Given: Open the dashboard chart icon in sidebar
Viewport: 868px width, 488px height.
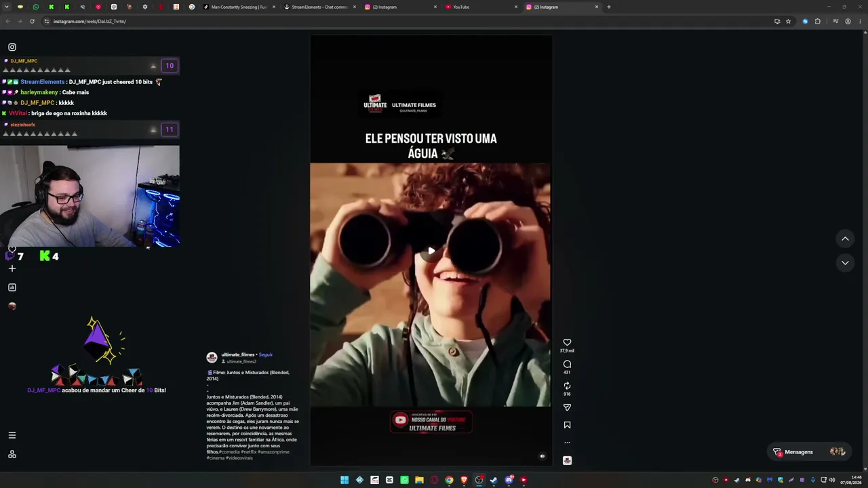Looking at the screenshot, I should click(12, 287).
